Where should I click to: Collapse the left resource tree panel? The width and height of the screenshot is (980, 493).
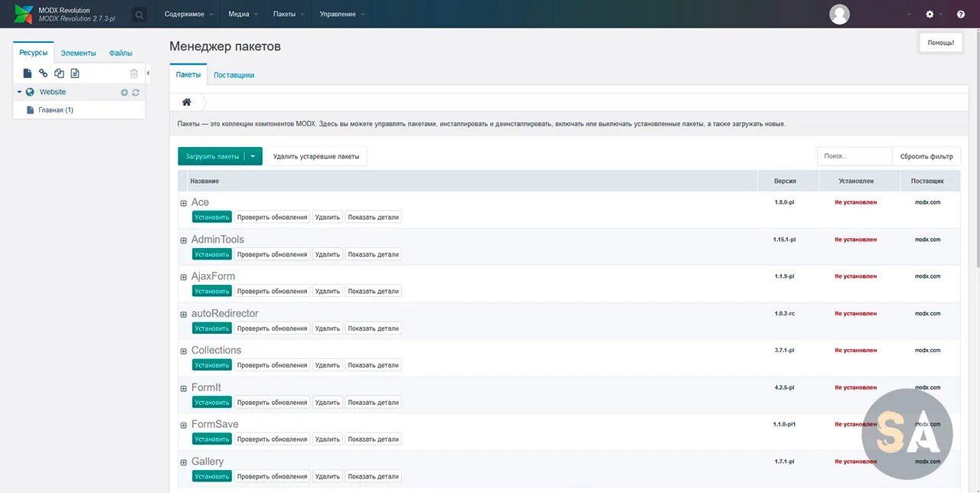pyautogui.click(x=148, y=73)
